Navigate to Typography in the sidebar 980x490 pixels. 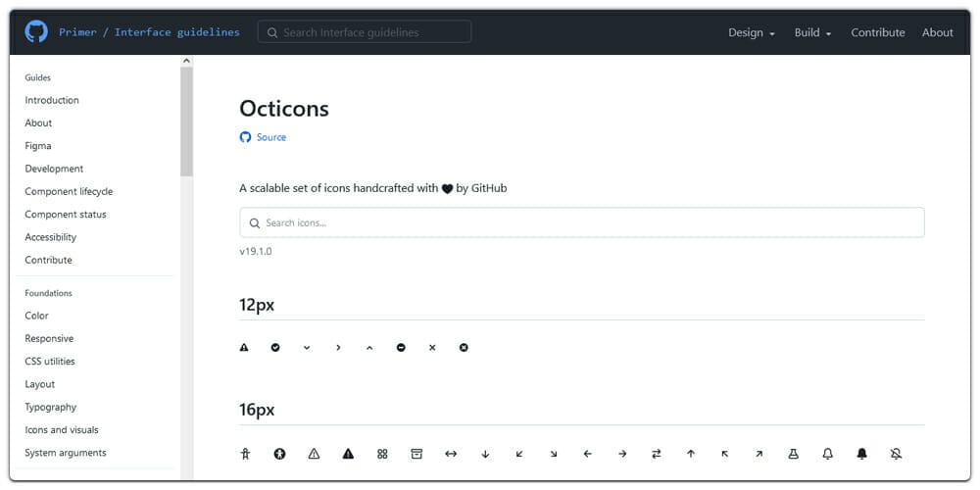point(51,407)
